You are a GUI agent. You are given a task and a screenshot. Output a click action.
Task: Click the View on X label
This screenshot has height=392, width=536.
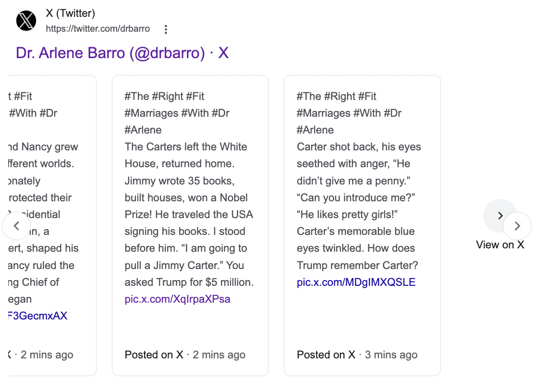click(500, 245)
